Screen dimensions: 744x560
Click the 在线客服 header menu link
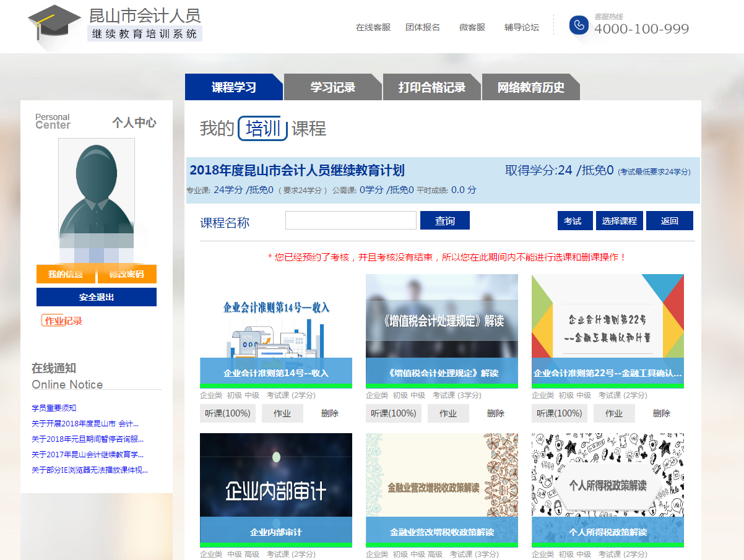point(373,27)
